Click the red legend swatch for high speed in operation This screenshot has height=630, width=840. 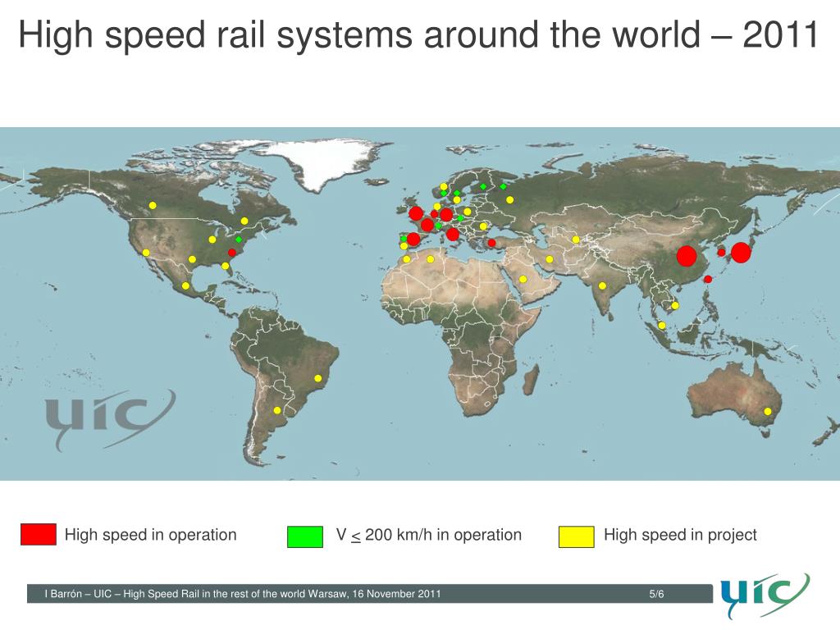click(39, 534)
